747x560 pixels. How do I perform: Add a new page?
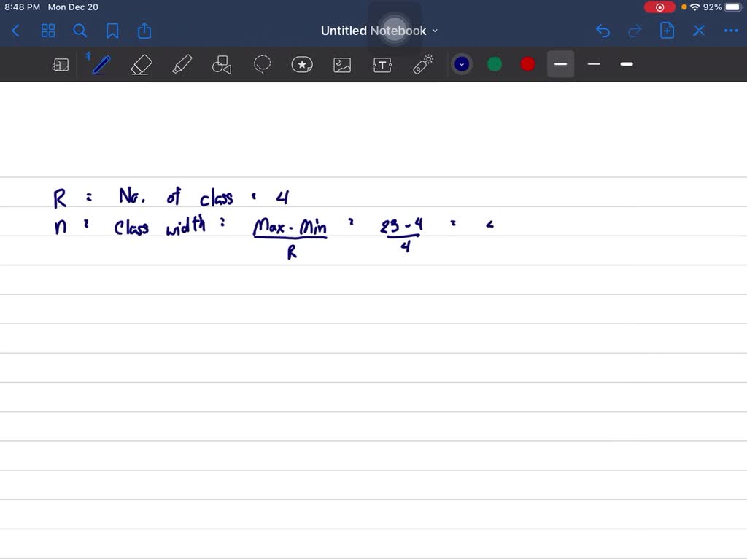pyautogui.click(x=667, y=31)
